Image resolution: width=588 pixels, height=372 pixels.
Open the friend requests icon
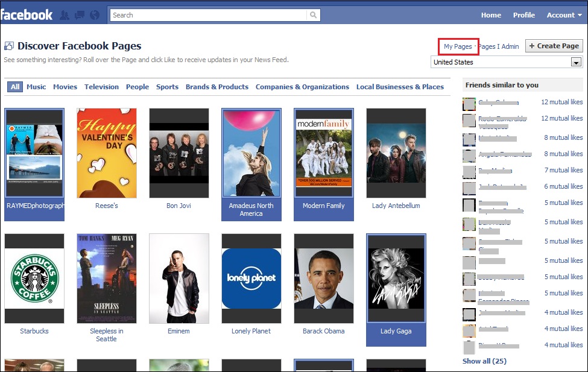pos(65,15)
